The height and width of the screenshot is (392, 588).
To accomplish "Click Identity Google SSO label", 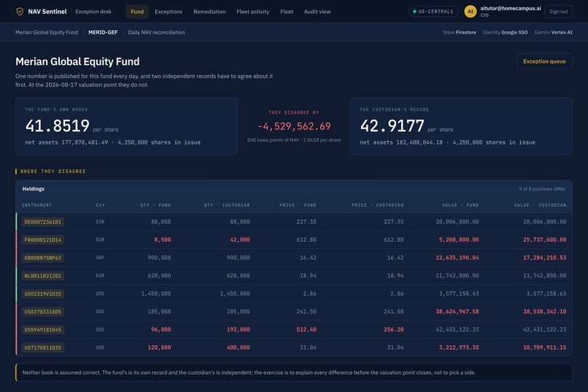I will point(505,32).
